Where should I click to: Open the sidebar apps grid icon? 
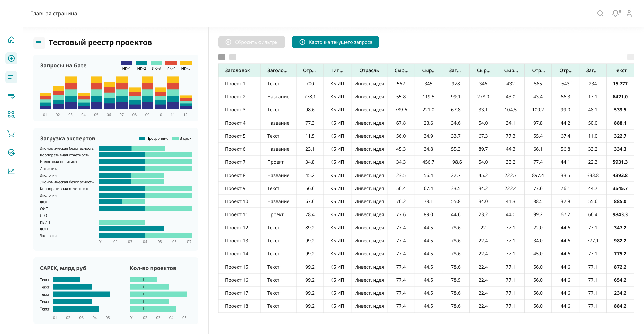pyautogui.click(x=11, y=115)
